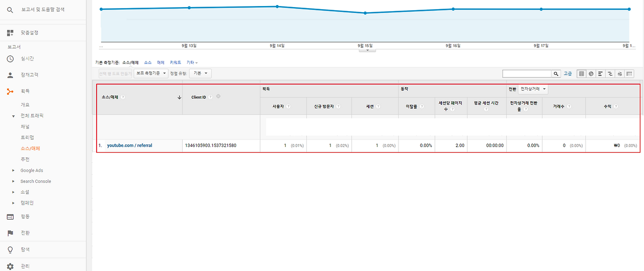
Task: Open the youtube.com / referral link
Action: click(129, 146)
